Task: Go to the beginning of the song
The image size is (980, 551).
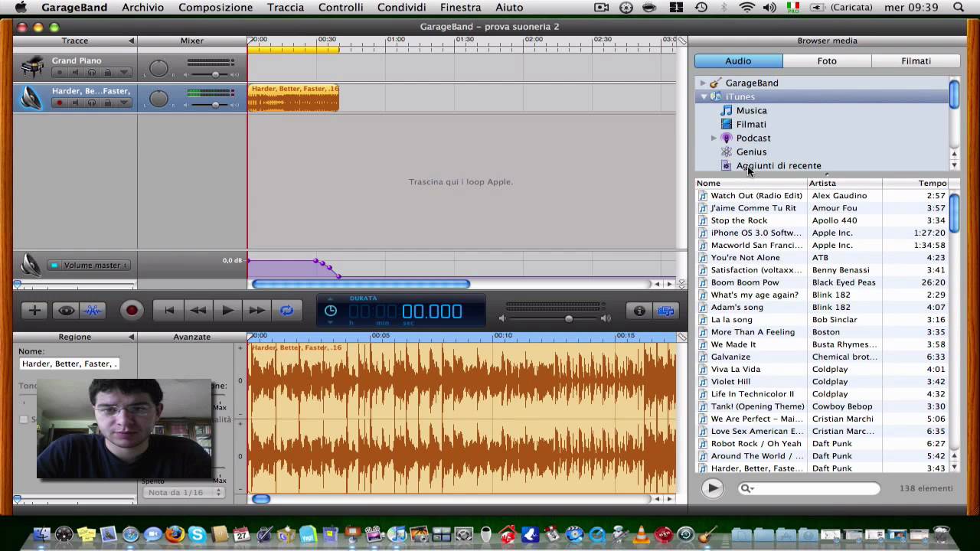Action: 169,310
